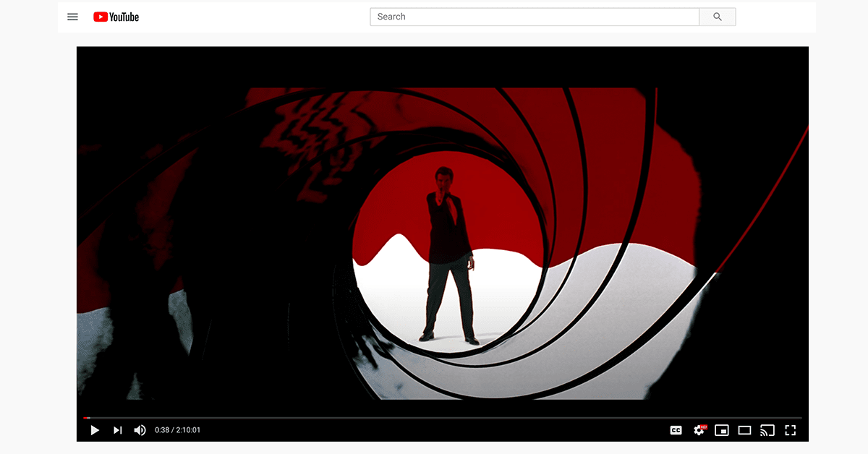The image size is (868, 454).
Task: Enter full screen mode
Action: (x=791, y=430)
